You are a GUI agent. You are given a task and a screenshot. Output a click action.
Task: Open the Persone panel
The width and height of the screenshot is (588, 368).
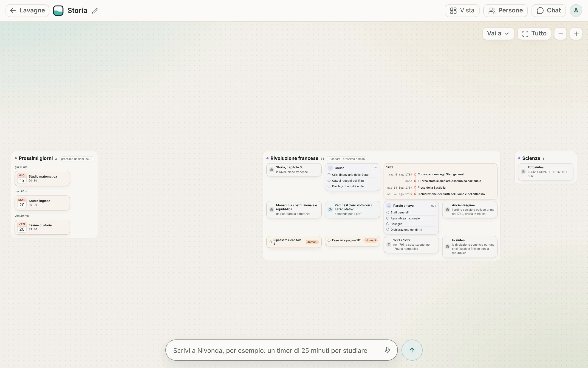(x=505, y=11)
